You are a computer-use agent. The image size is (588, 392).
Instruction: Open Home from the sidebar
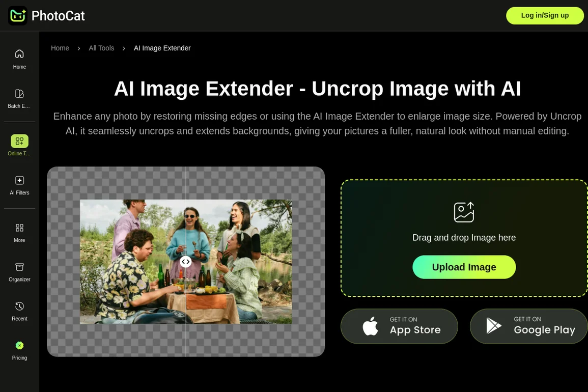click(19, 54)
